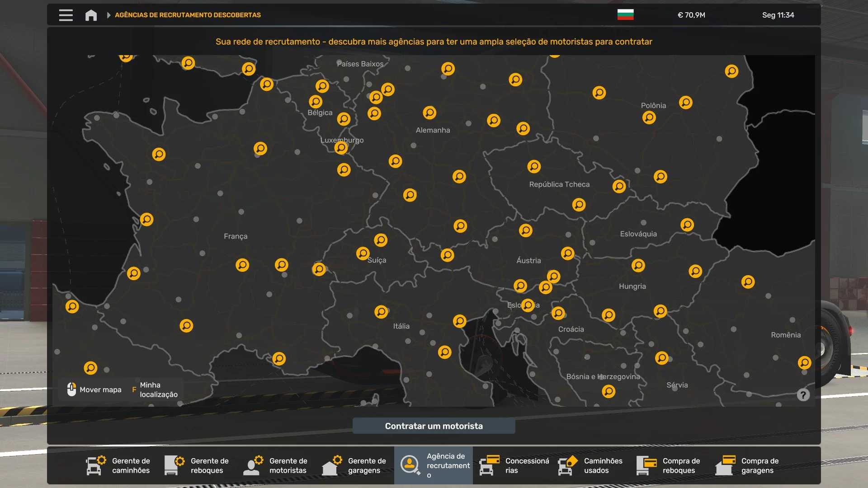
Task: Select Agência de recrutamento tab
Action: pyautogui.click(x=434, y=465)
